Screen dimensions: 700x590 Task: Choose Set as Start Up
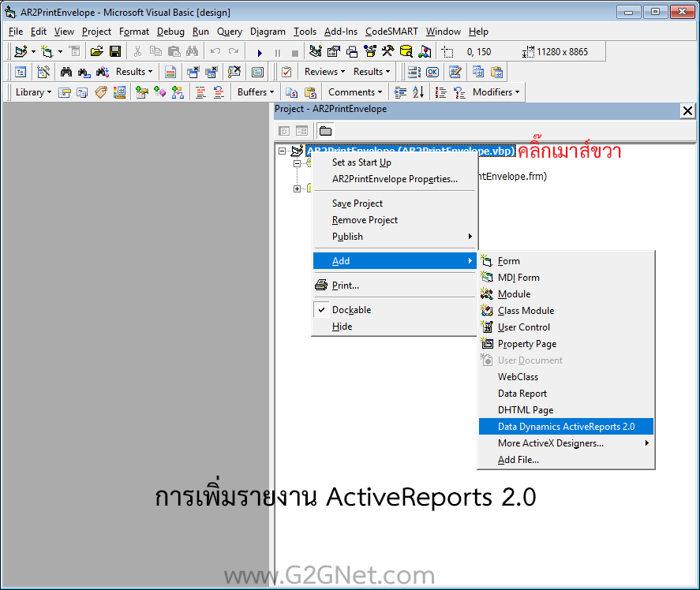pos(395,162)
